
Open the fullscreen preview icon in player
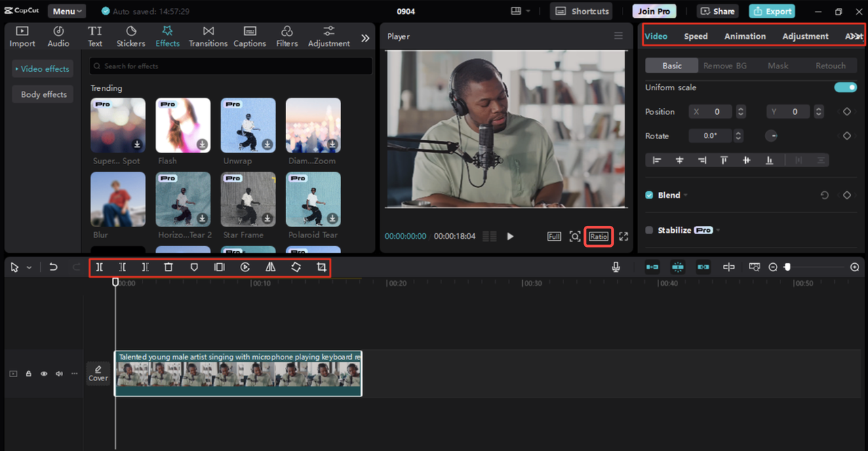[624, 236]
